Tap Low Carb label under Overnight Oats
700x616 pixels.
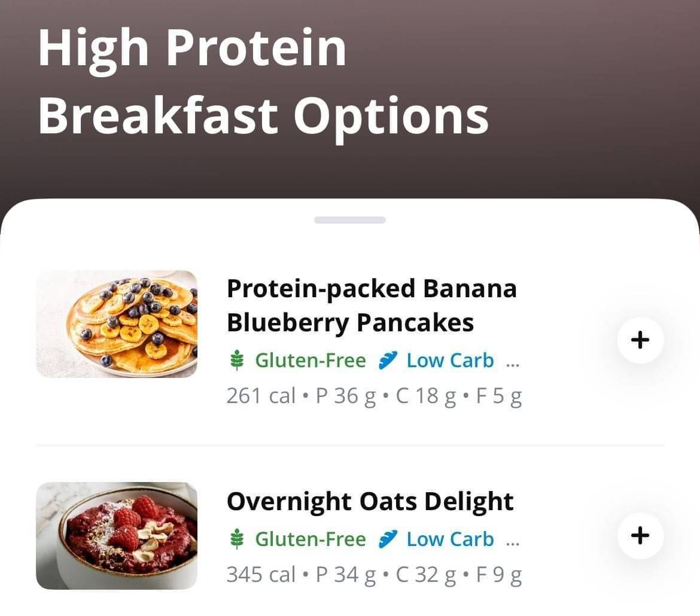point(450,539)
